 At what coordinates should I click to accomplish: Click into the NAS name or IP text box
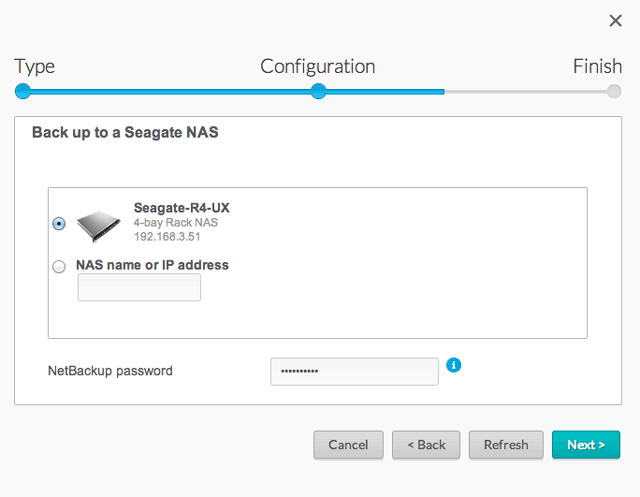(x=139, y=288)
